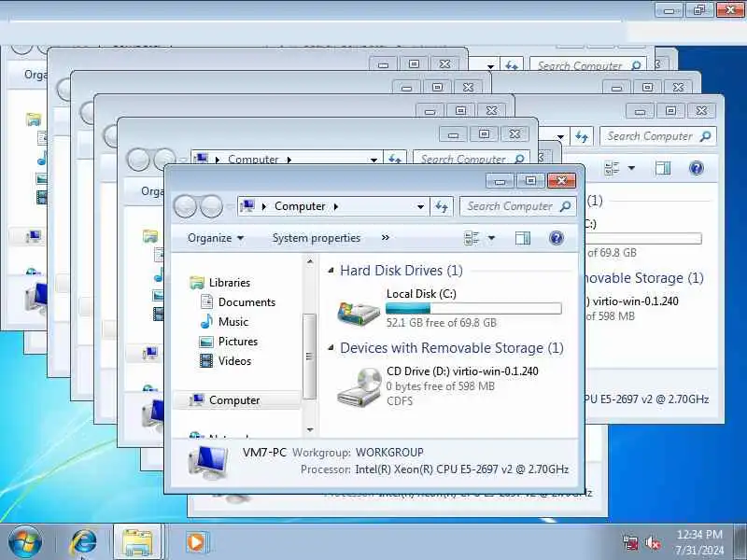
Task: Click System properties in front window toolbar
Action: click(x=317, y=238)
